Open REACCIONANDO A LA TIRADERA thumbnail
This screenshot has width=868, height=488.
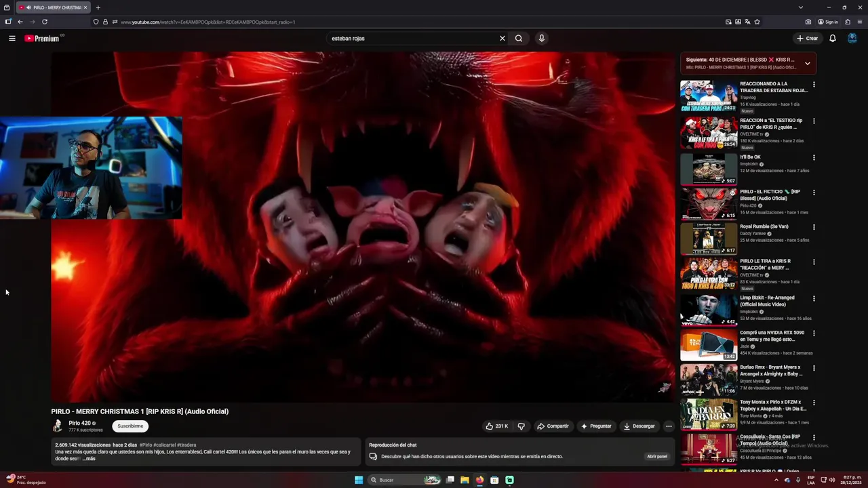point(709,96)
